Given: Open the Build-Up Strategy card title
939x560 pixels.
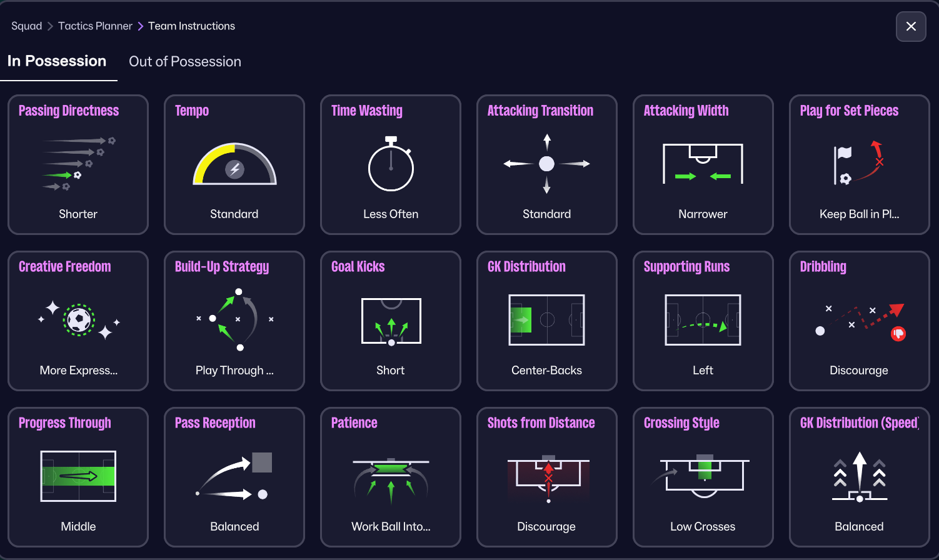Looking at the screenshot, I should [222, 267].
